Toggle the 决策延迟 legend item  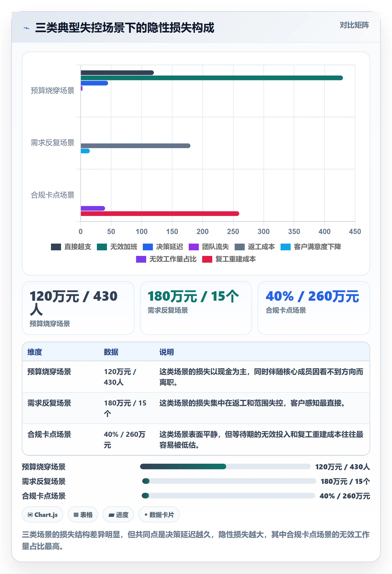tap(163, 247)
